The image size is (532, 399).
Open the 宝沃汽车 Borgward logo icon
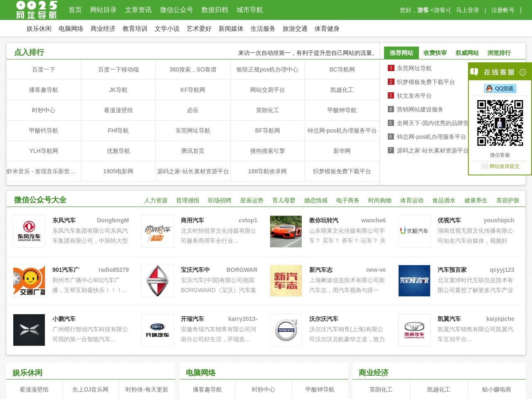158,281
